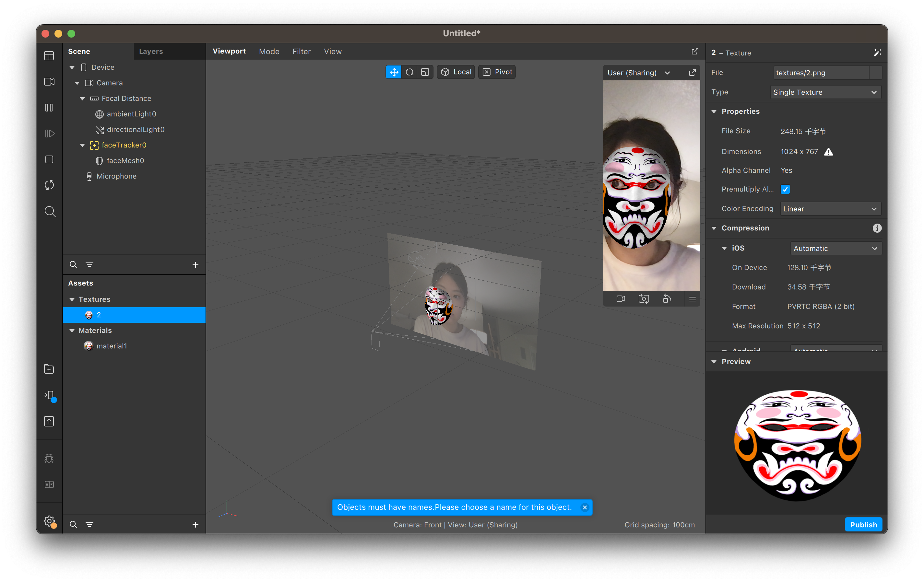Open the Type Single Texture dropdown
This screenshot has height=582, width=924.
825,92
